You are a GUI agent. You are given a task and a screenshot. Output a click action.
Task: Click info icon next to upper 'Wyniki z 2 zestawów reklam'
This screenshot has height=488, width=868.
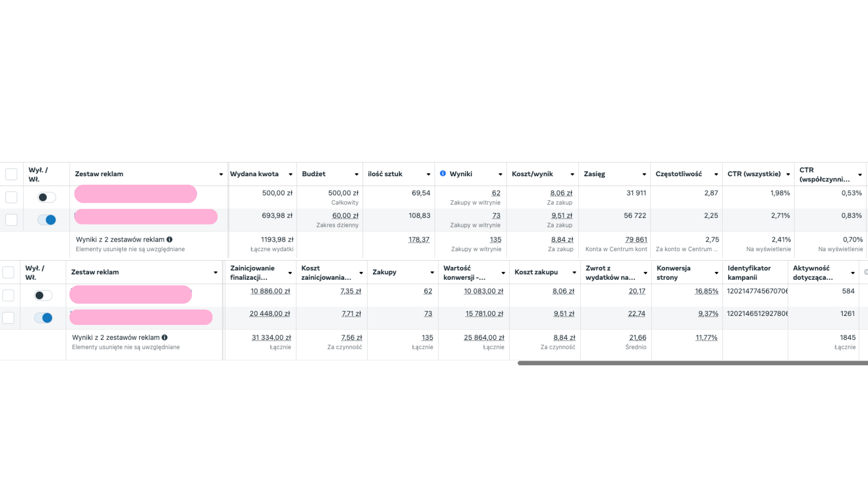pyautogui.click(x=170, y=239)
